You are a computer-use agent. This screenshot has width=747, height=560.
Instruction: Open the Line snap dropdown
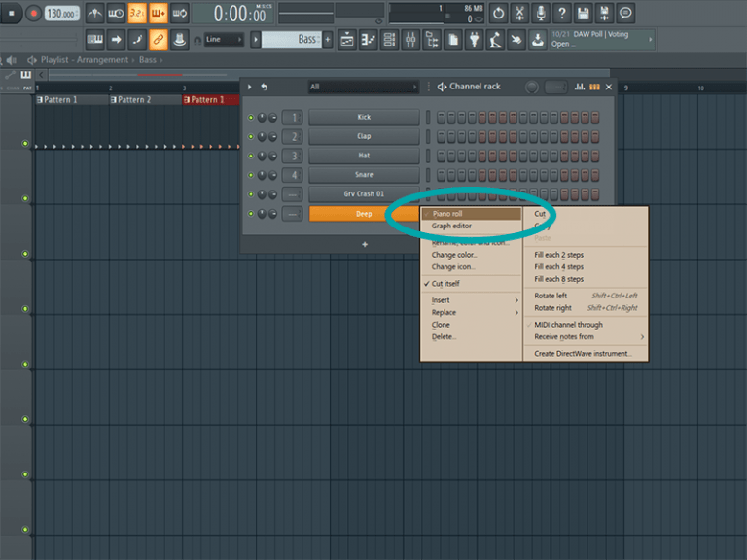point(224,39)
